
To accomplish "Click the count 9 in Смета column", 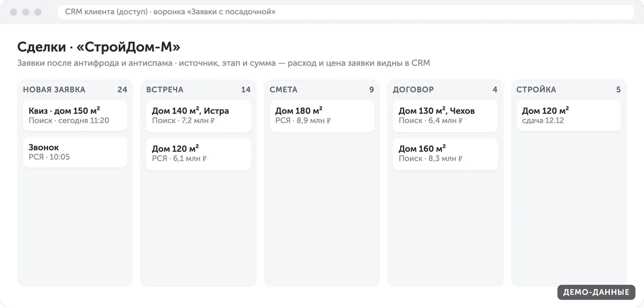I will click(x=372, y=90).
